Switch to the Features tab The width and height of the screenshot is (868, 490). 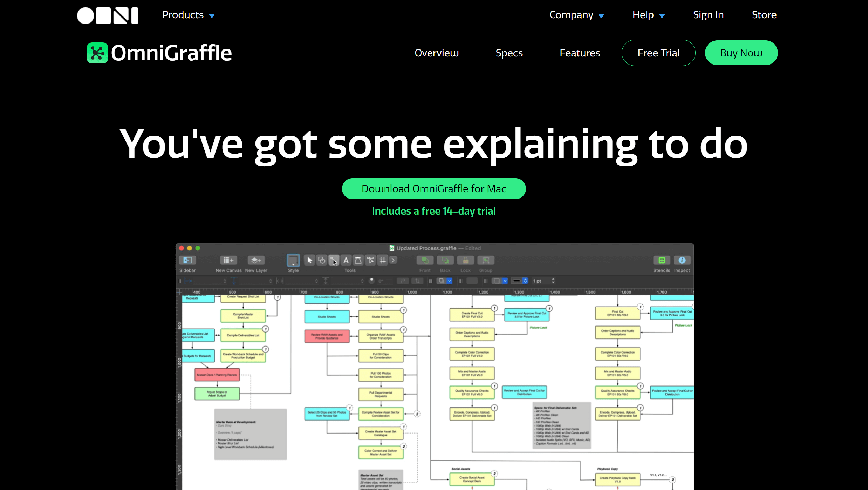coord(580,53)
